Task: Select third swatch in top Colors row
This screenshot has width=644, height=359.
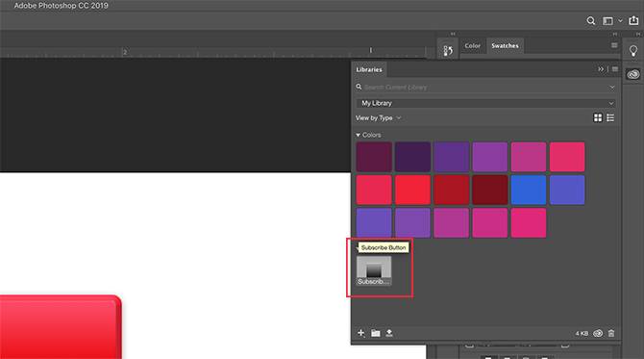Action: [451, 157]
